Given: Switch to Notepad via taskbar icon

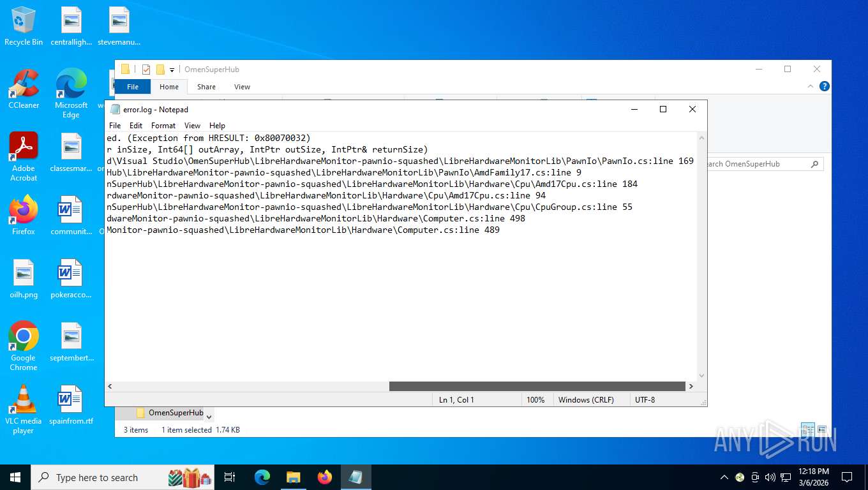Looking at the screenshot, I should click(x=356, y=477).
